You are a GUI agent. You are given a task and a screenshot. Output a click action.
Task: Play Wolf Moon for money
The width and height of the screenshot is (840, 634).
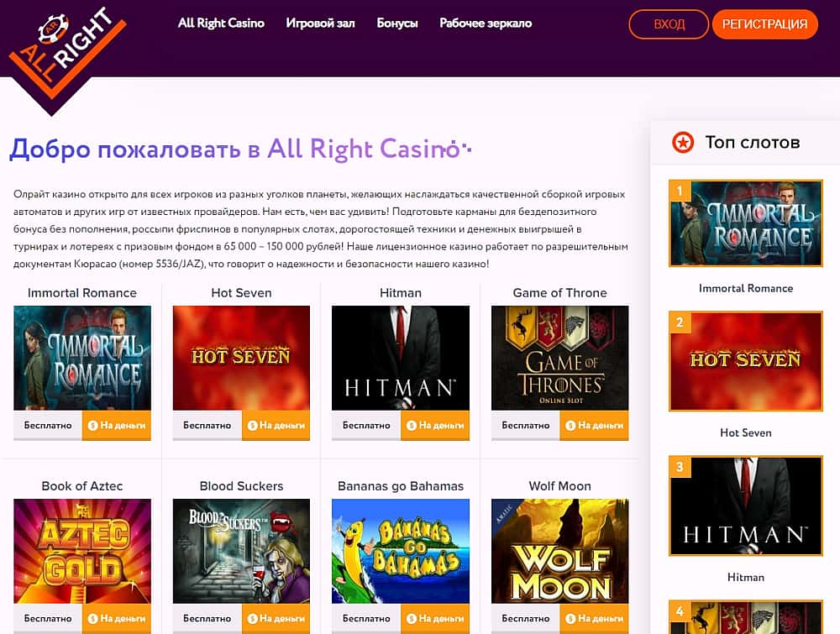pyautogui.click(x=595, y=619)
